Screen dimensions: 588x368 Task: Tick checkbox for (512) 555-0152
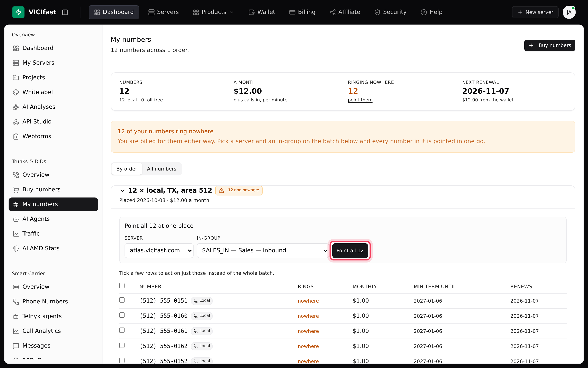(x=122, y=360)
